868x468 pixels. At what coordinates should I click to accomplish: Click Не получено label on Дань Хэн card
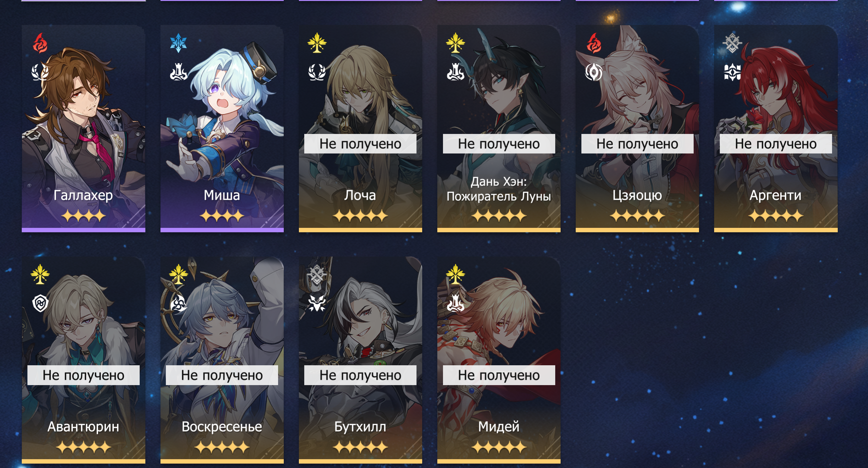tap(499, 144)
